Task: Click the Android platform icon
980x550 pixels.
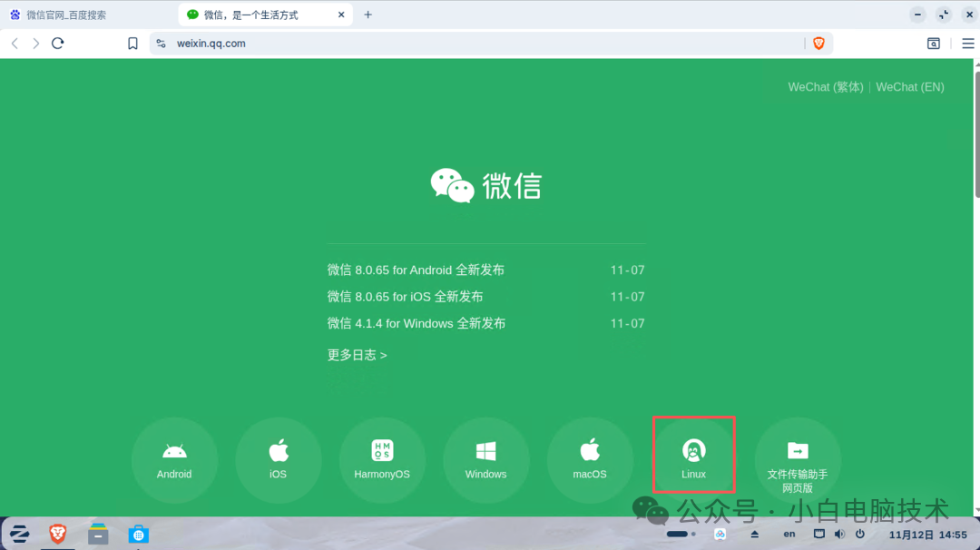Action: (x=174, y=452)
